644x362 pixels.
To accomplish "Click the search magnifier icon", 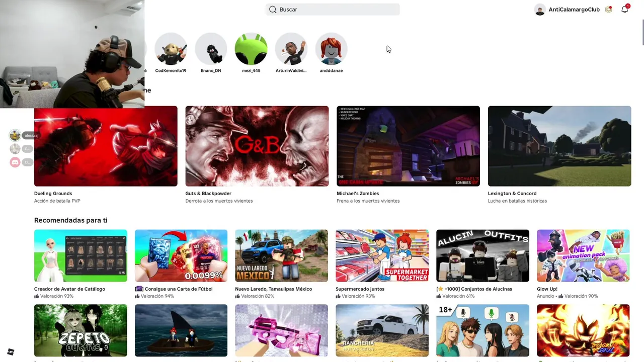I will 273,10.
